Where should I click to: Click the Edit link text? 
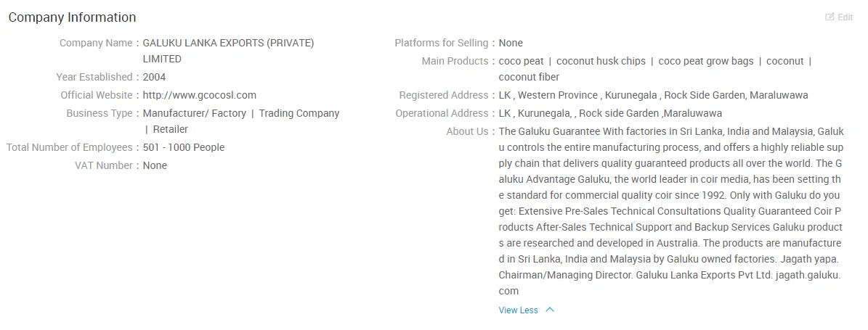tap(845, 17)
